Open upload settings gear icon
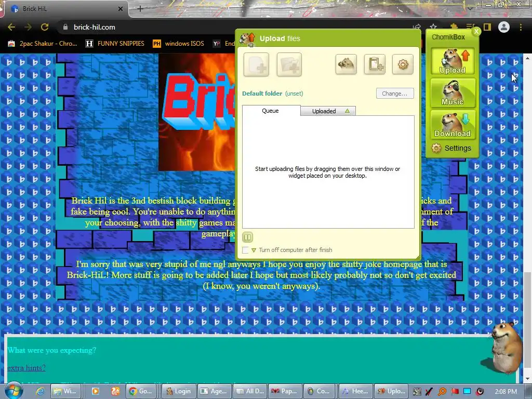 point(403,64)
